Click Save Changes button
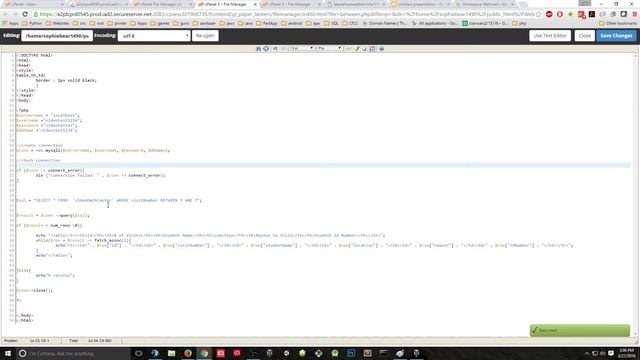This screenshot has height=360, width=640. click(616, 36)
